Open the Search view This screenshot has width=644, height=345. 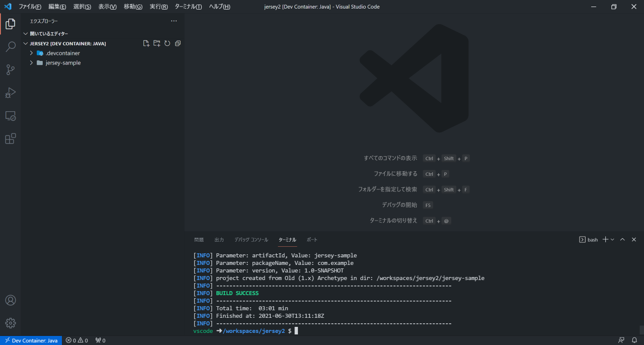click(10, 47)
